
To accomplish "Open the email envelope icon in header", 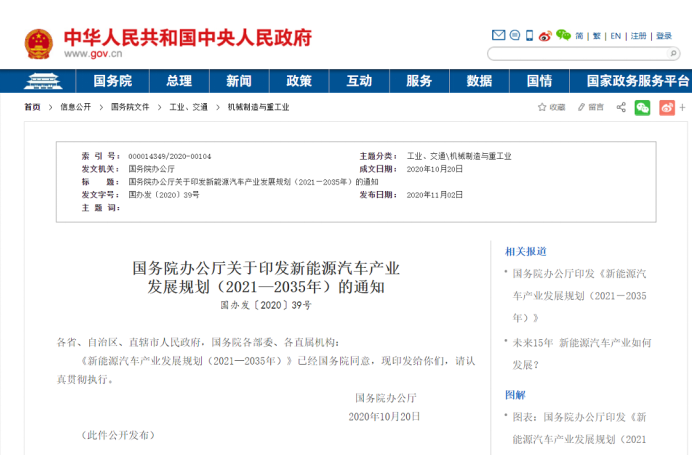I will 497,35.
